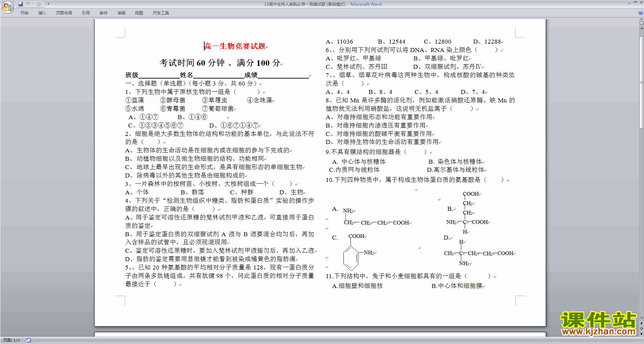
Task: Open the 插入 ribbon tab
Action: (x=42, y=13)
